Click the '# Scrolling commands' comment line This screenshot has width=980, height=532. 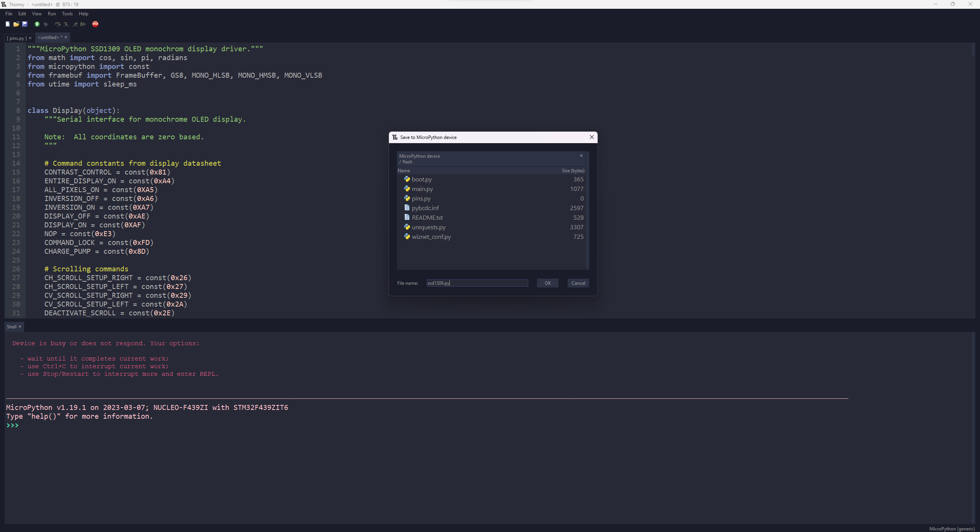pyautogui.click(x=86, y=269)
